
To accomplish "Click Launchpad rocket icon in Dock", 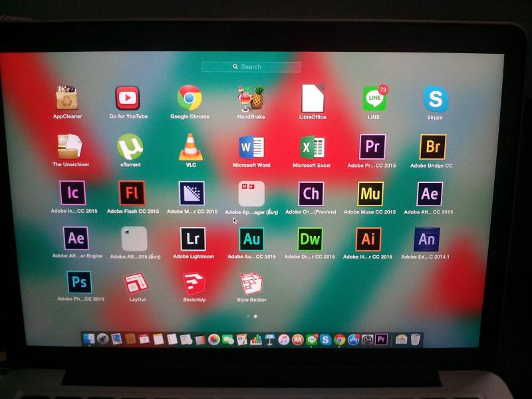I will [x=103, y=338].
